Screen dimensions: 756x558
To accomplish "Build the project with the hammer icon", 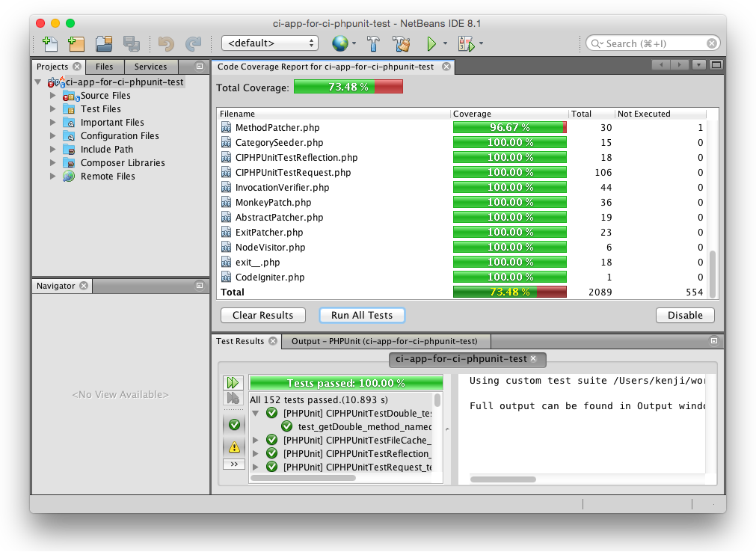I will tap(372, 43).
